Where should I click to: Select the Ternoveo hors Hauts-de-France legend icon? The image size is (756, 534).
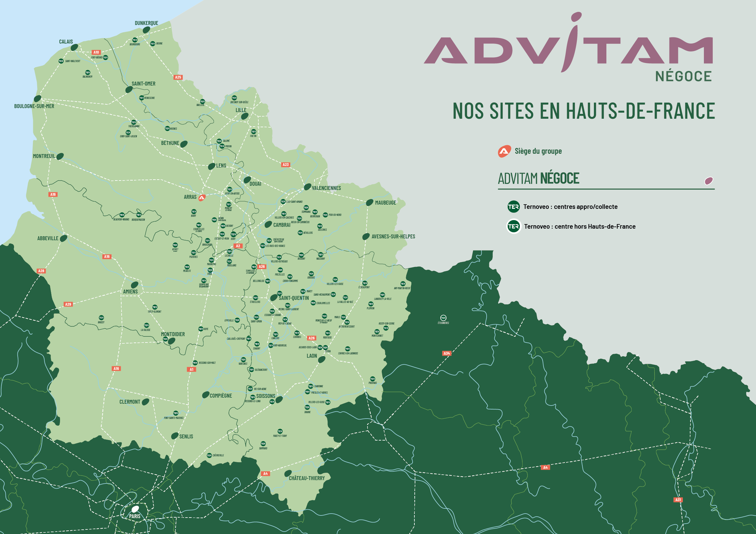tap(514, 227)
